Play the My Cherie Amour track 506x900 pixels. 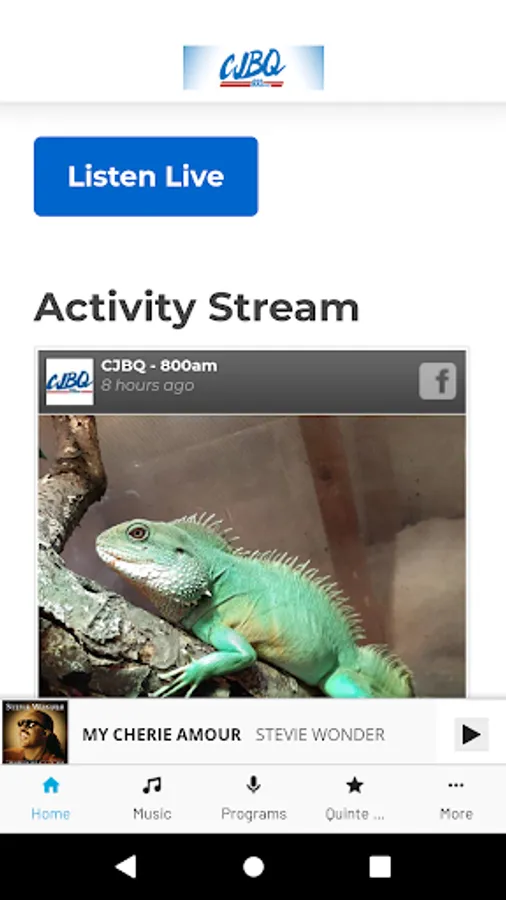tap(471, 734)
